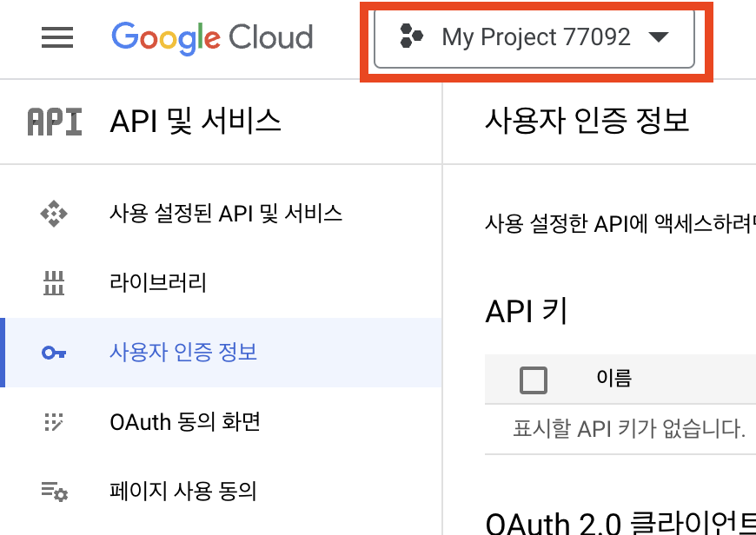
Task: Click the OAuth 동의 화면 icon
Action: click(x=54, y=423)
